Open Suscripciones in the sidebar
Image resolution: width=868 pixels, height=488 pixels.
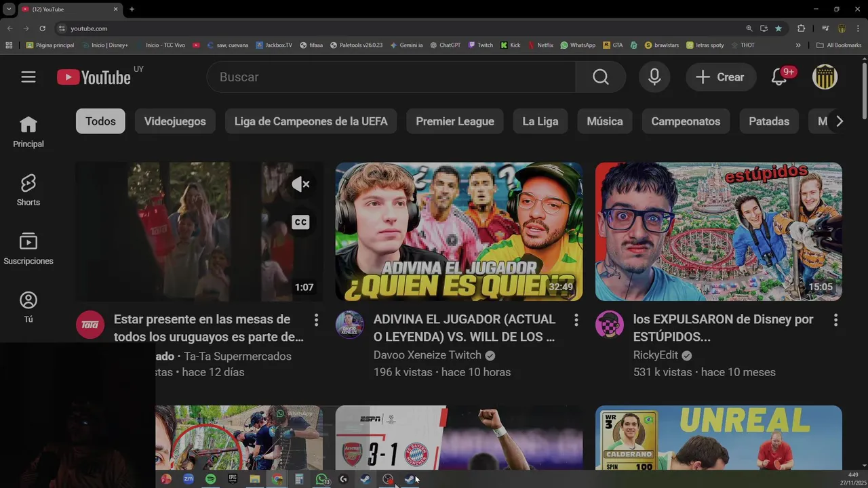pyautogui.click(x=28, y=249)
